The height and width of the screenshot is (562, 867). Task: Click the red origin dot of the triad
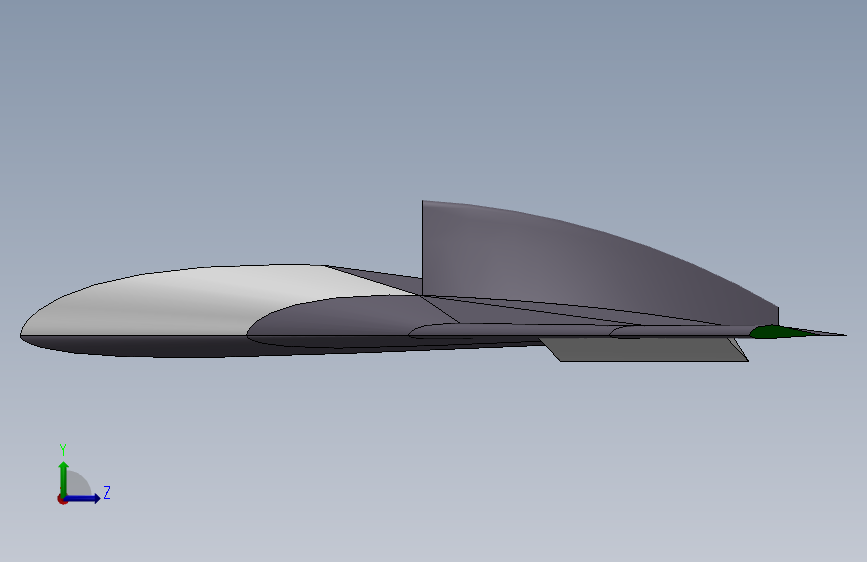62,499
